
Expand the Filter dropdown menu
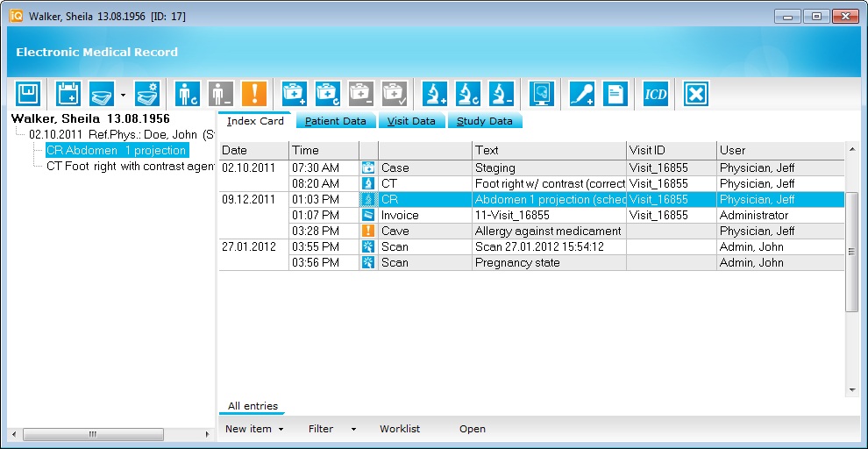point(332,429)
